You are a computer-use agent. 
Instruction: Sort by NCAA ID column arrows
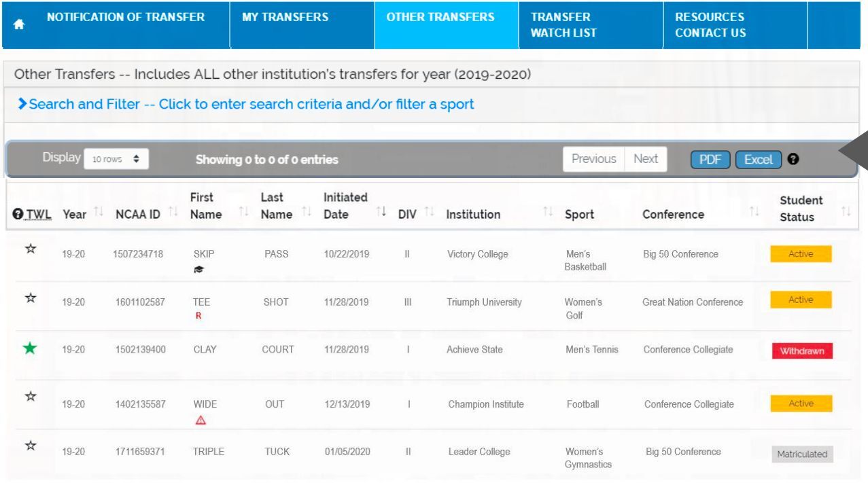coord(173,214)
